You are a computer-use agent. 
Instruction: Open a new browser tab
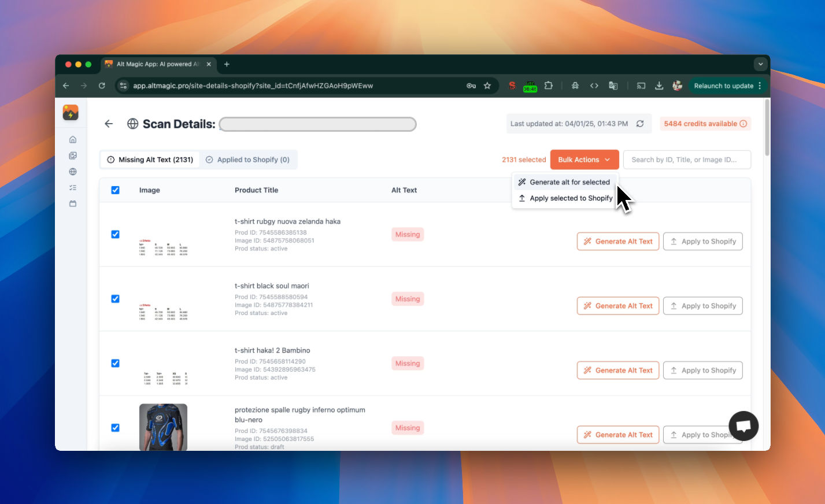pos(227,64)
